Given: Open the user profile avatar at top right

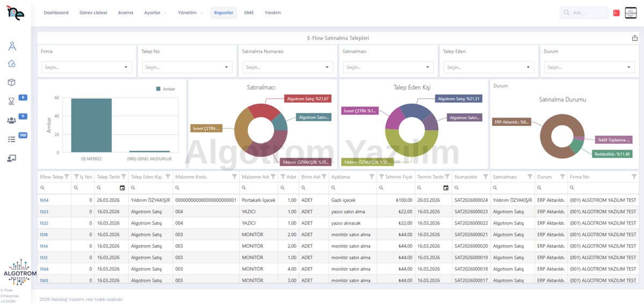Looking at the screenshot, I should pos(631,12).
